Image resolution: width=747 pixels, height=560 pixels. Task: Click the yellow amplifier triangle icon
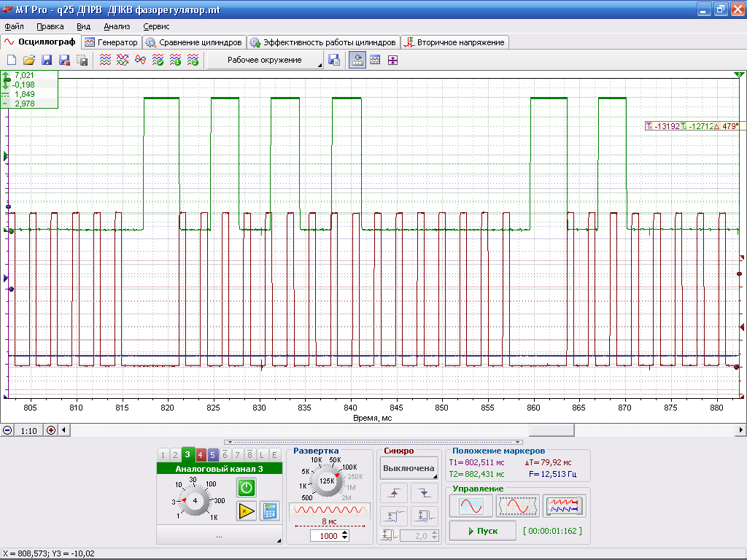[x=247, y=511]
